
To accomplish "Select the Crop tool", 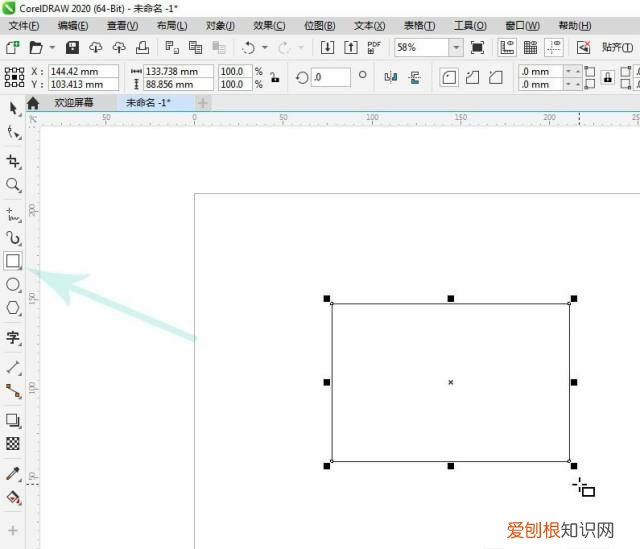I will coord(13,161).
